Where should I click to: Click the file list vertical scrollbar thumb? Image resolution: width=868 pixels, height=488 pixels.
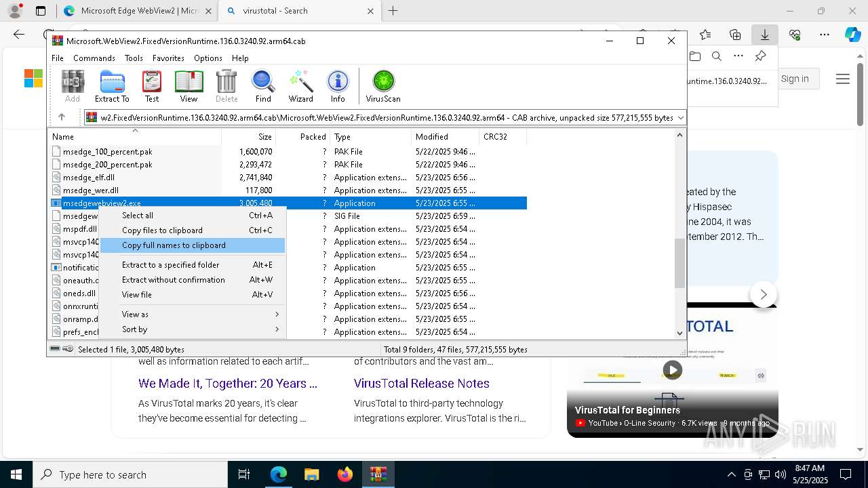click(679, 263)
